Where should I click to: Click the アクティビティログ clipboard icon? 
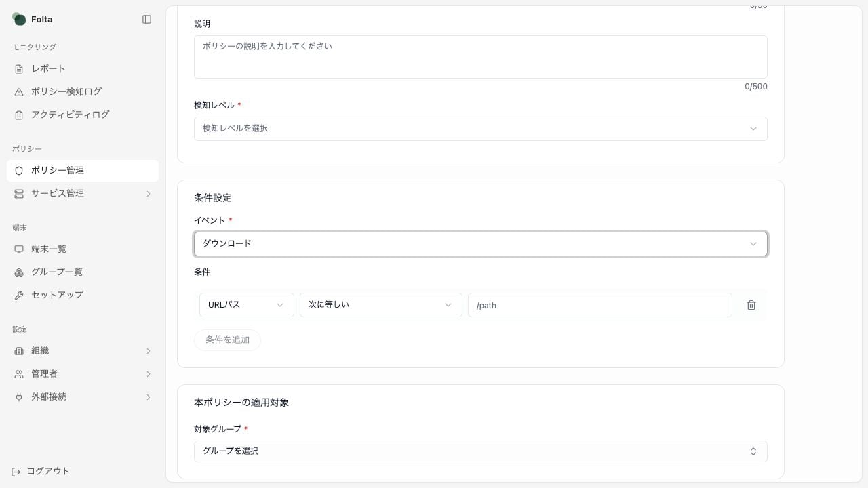point(19,115)
